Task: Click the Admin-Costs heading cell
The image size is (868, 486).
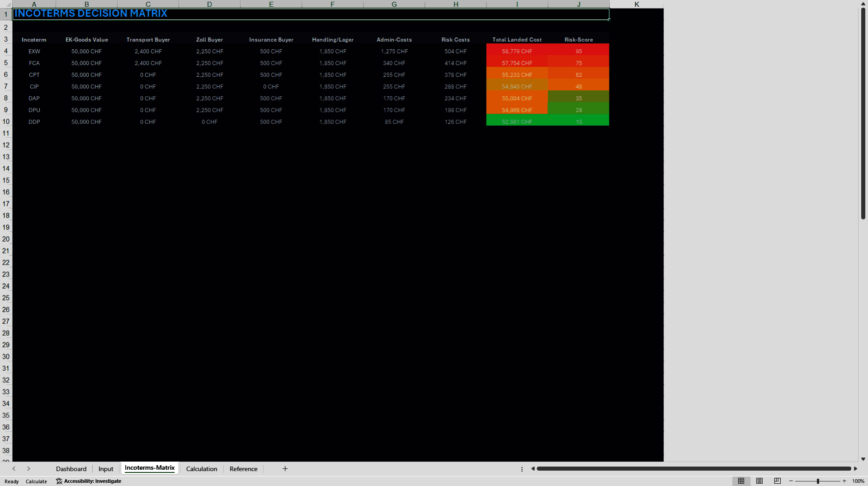Action: click(x=394, y=40)
